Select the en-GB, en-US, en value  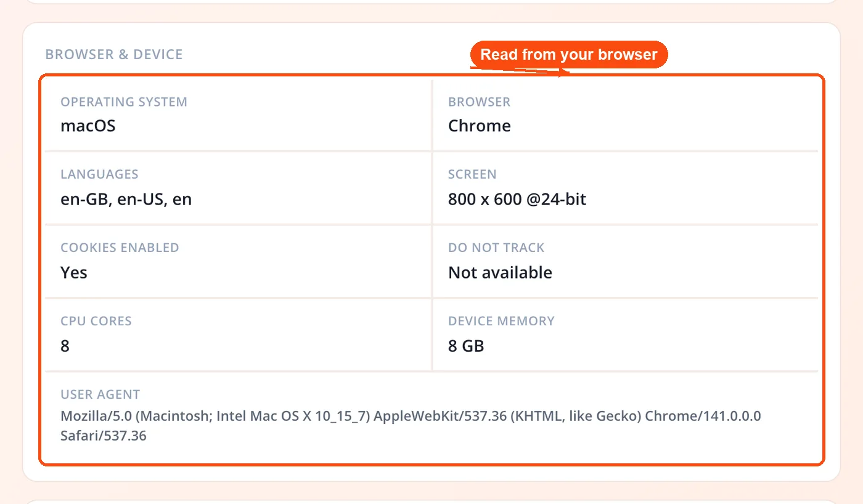tap(126, 199)
